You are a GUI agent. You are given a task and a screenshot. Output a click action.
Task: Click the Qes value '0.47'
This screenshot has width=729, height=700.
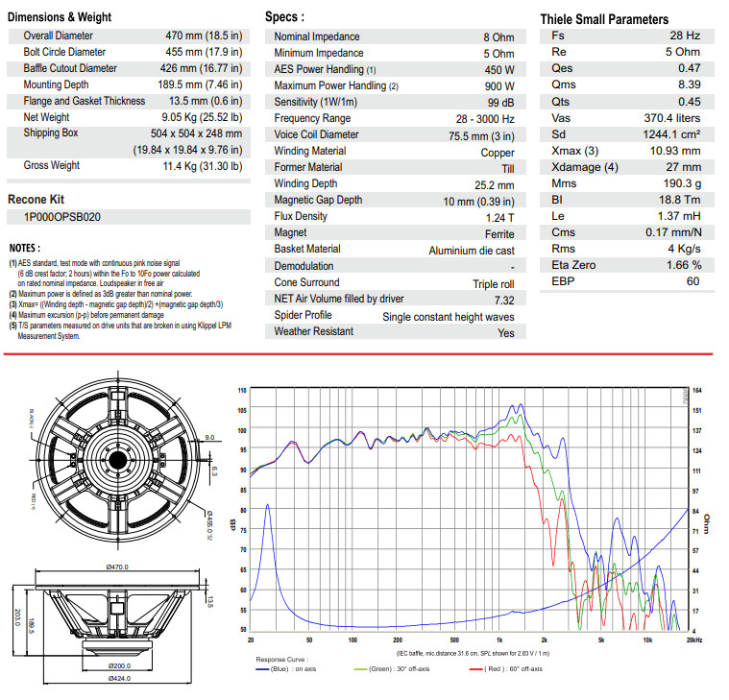[x=689, y=68]
